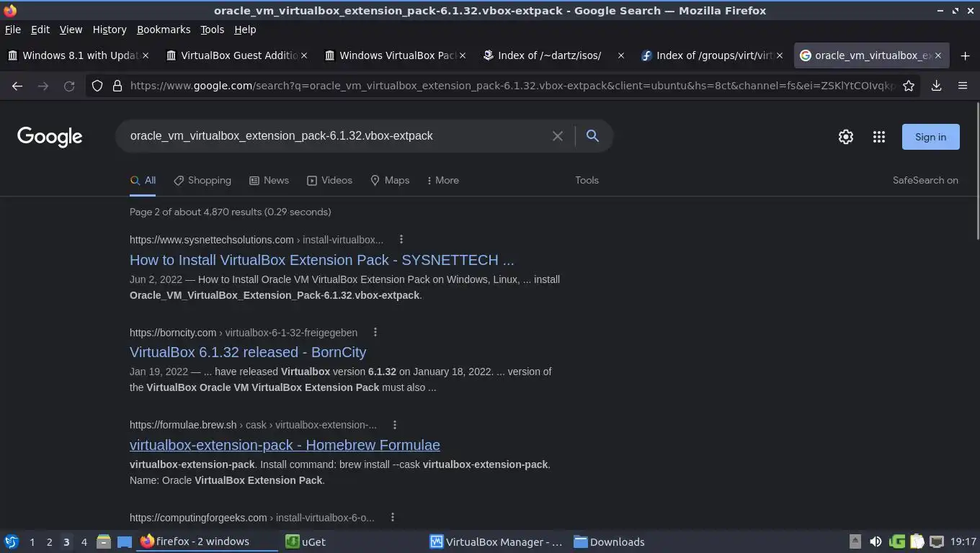Screen dimensions: 980x553
Task: Open the volume speaker tray icon
Action: pyautogui.click(x=876, y=541)
